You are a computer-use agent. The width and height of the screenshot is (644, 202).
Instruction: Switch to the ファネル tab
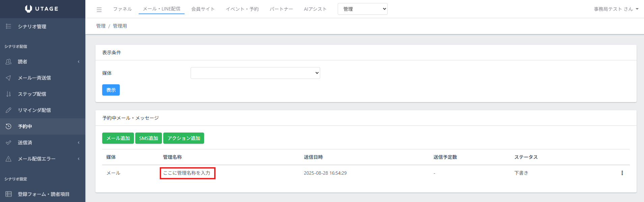[122, 9]
